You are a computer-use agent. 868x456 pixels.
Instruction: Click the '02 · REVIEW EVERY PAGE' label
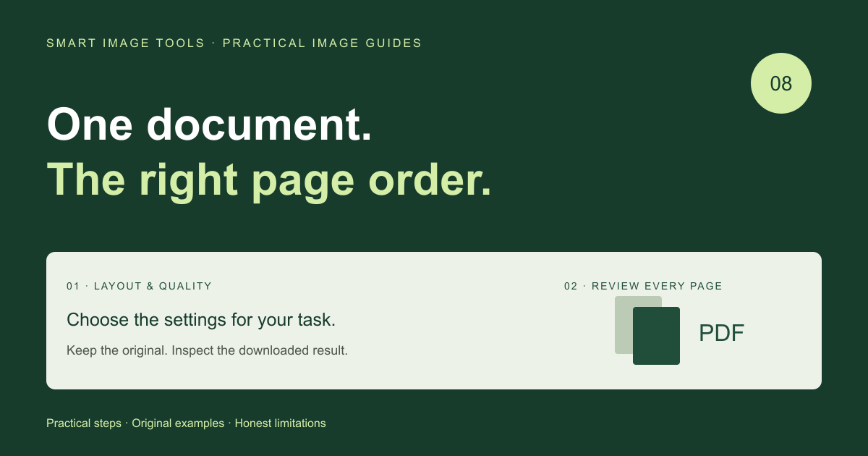(643, 286)
